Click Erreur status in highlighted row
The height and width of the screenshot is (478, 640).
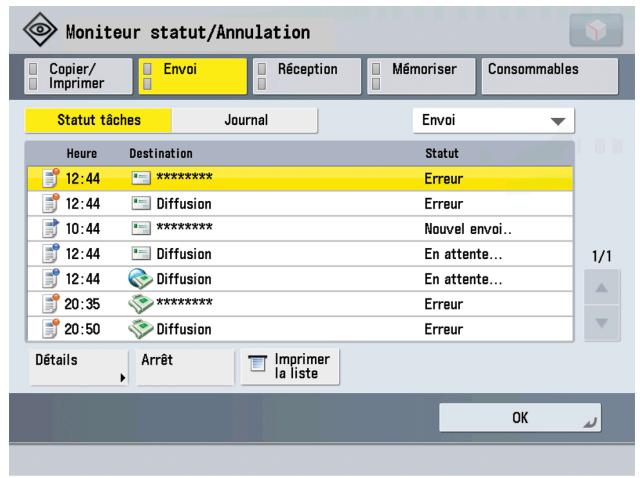pyautogui.click(x=444, y=179)
